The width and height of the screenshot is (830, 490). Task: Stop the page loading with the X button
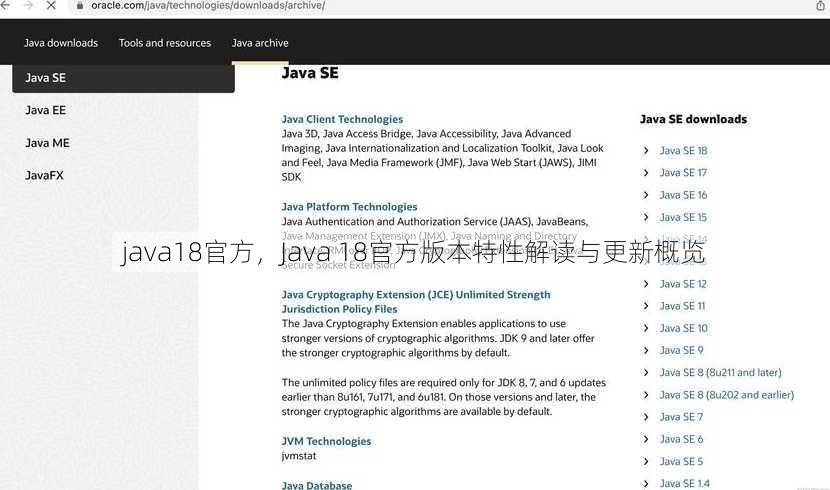[x=51, y=5]
